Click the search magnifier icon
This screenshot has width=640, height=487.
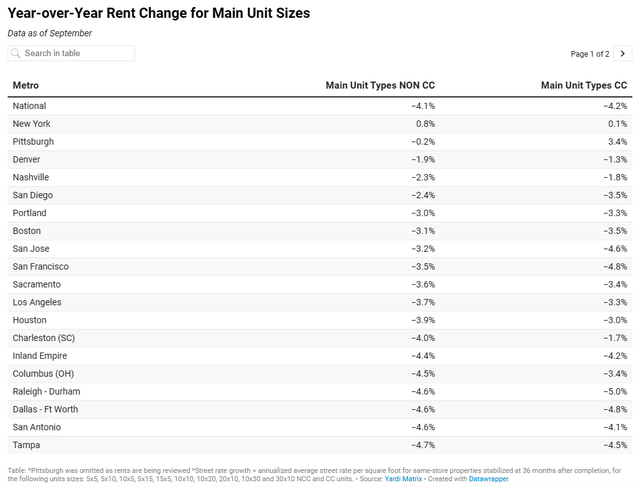pyautogui.click(x=16, y=53)
